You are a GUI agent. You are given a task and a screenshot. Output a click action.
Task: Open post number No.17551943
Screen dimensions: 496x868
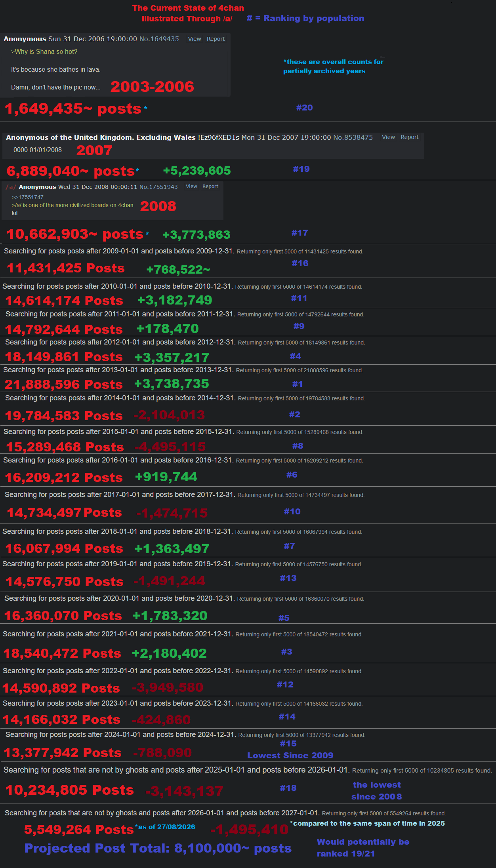coord(158,187)
